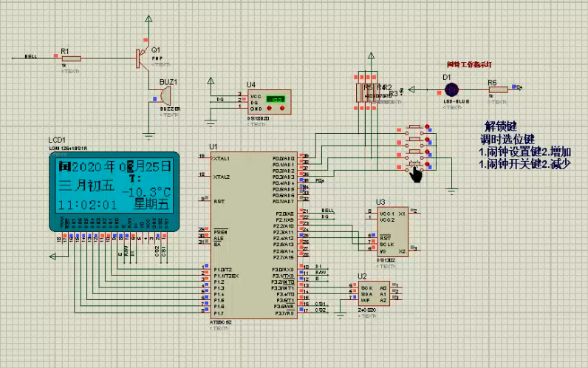The width and height of the screenshot is (588, 368).
Task: Click the U2 24C02C EEPROM chip
Action: point(374,293)
